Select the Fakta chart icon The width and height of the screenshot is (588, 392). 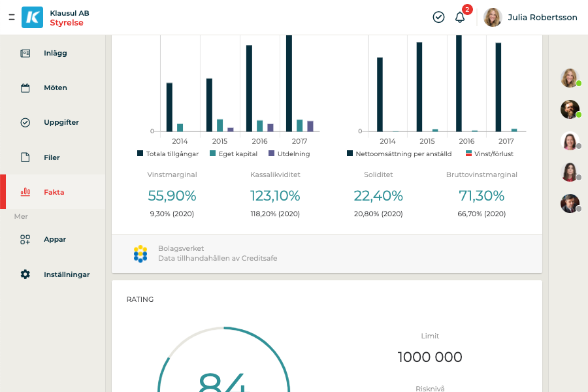pyautogui.click(x=25, y=192)
